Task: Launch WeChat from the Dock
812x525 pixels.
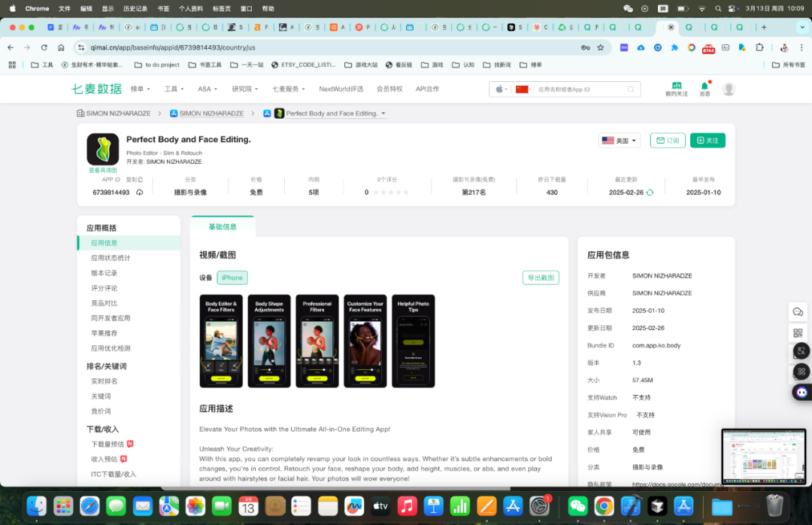Action: coord(577,506)
